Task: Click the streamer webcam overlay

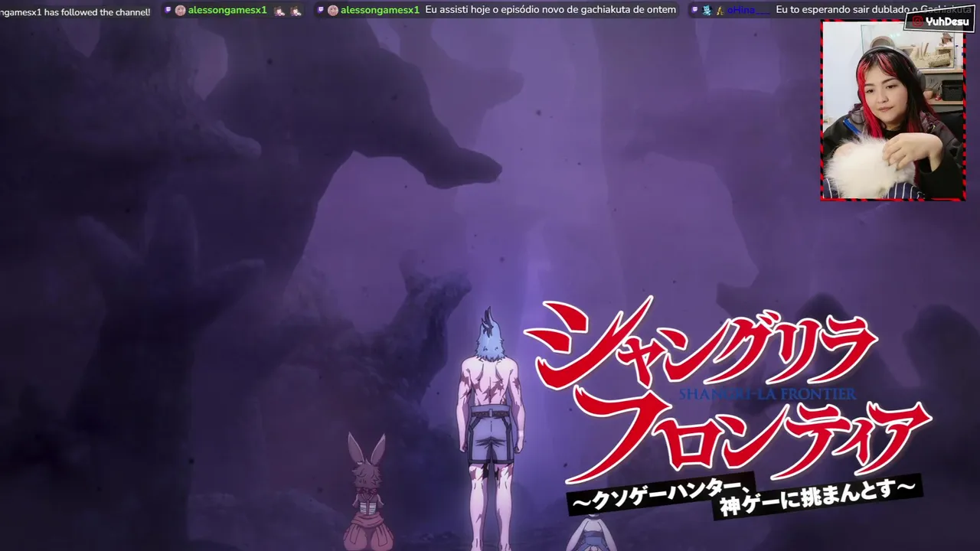Action: (893, 111)
